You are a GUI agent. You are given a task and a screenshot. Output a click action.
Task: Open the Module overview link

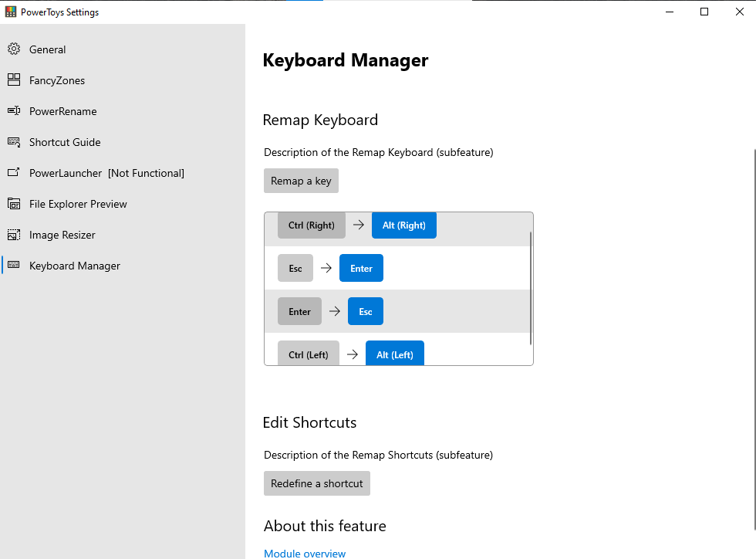pyautogui.click(x=304, y=553)
